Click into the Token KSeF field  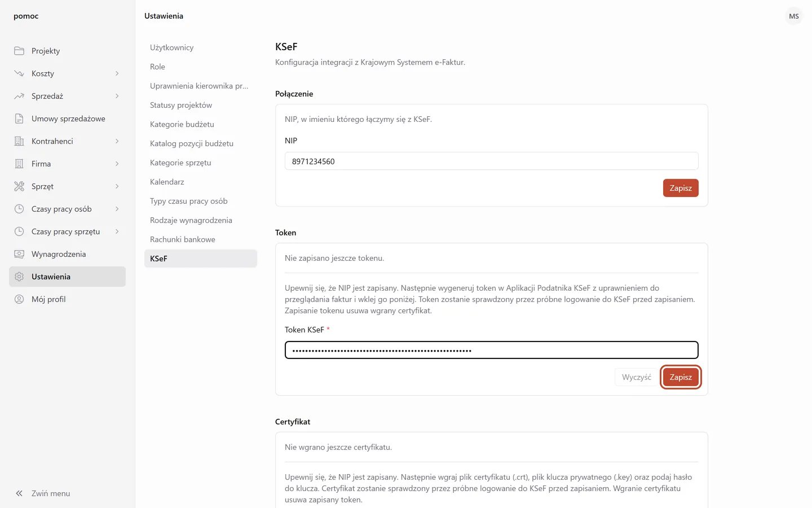coord(492,350)
